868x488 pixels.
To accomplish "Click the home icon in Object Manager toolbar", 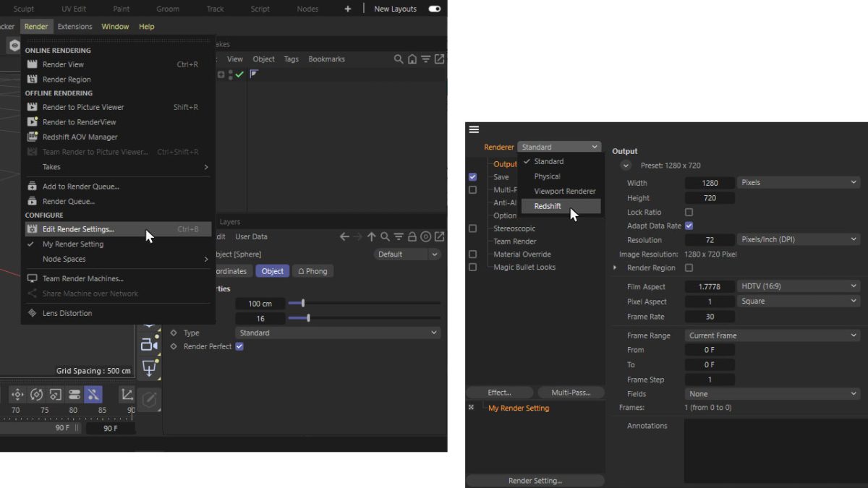I will 412,59.
